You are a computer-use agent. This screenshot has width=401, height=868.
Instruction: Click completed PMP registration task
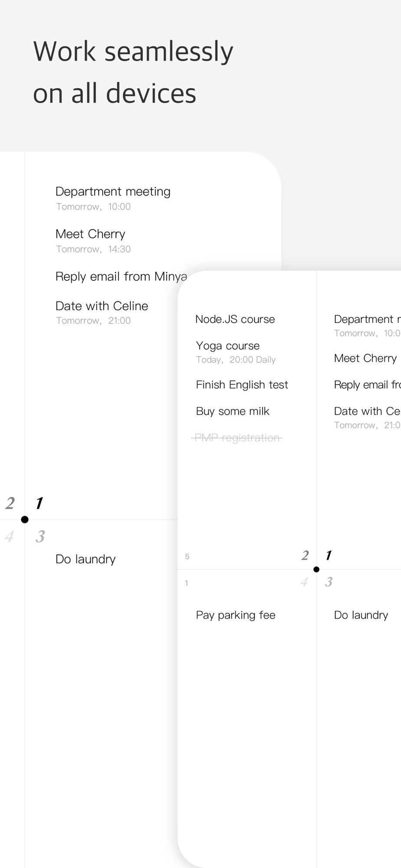(237, 438)
